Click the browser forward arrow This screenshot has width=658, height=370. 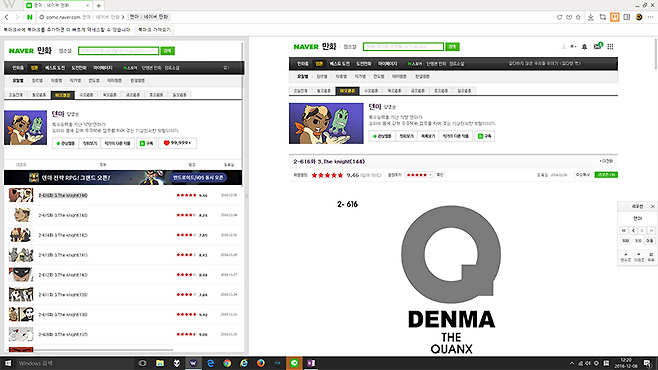pos(17,17)
